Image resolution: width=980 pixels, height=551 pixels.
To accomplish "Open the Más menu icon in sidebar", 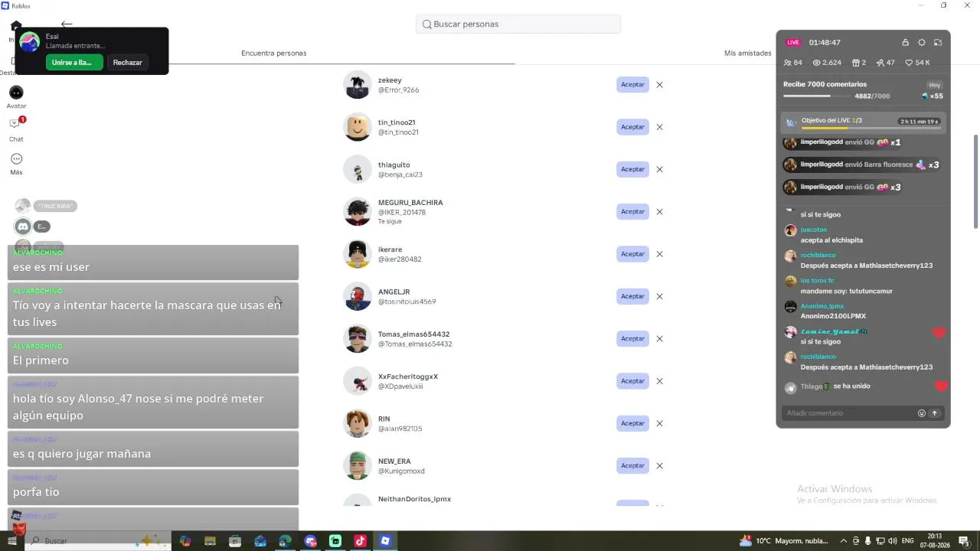I will click(16, 159).
